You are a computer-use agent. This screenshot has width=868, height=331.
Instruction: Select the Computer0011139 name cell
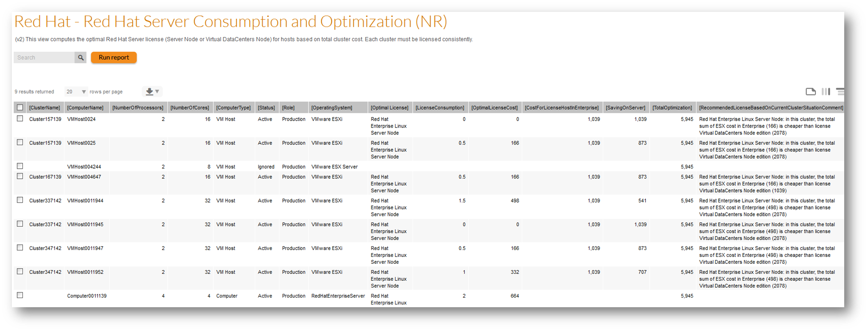coord(87,296)
